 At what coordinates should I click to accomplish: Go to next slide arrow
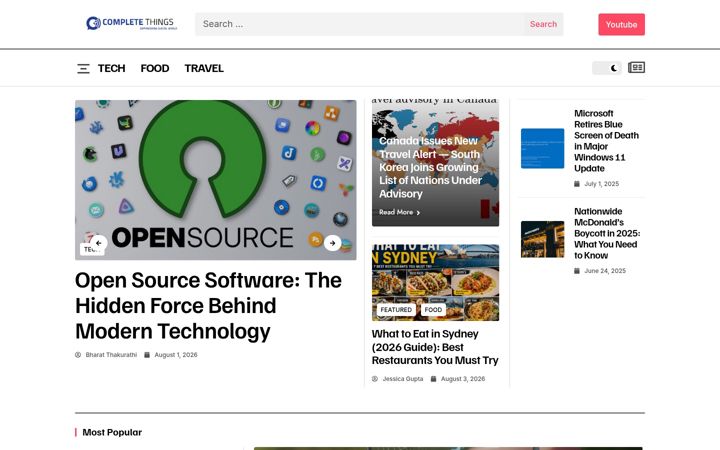tap(332, 243)
